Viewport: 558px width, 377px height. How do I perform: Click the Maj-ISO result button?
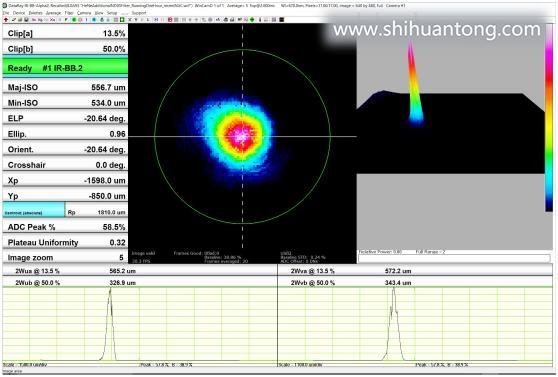tap(65, 87)
